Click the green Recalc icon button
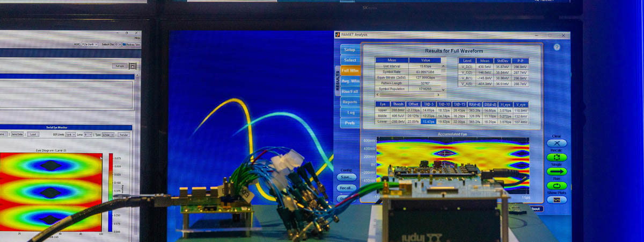Viewport: 644px width, 242px height. tap(557, 158)
